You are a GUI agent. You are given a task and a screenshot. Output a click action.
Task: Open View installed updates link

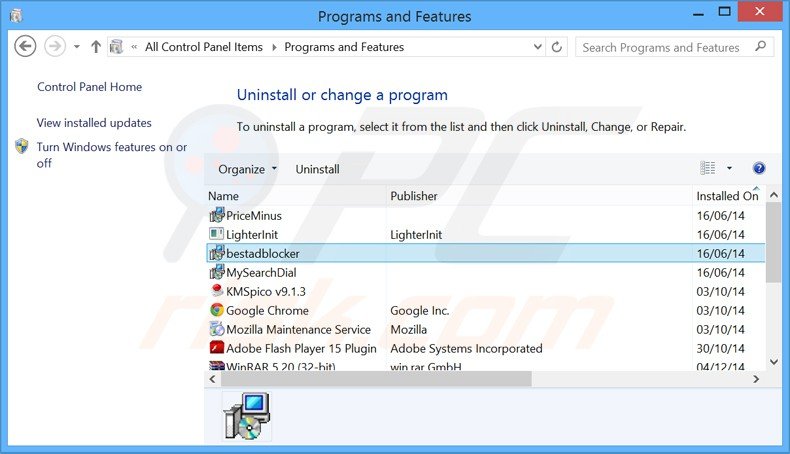point(94,123)
